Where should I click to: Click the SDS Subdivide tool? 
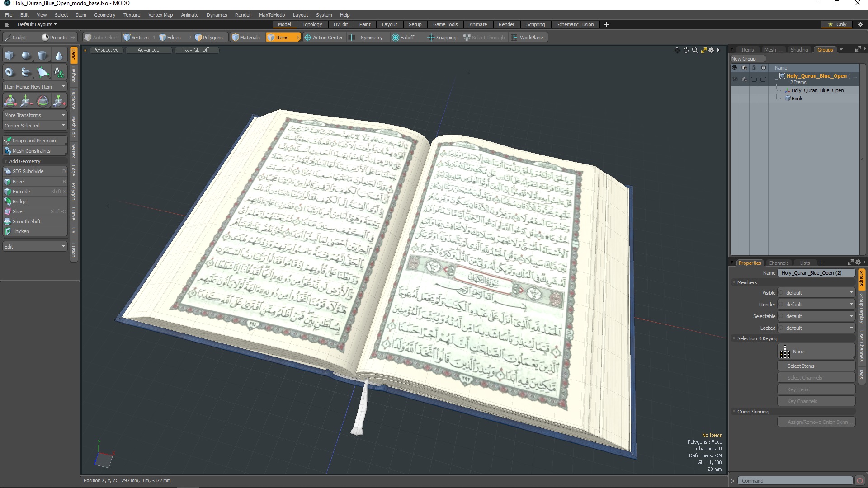point(35,171)
